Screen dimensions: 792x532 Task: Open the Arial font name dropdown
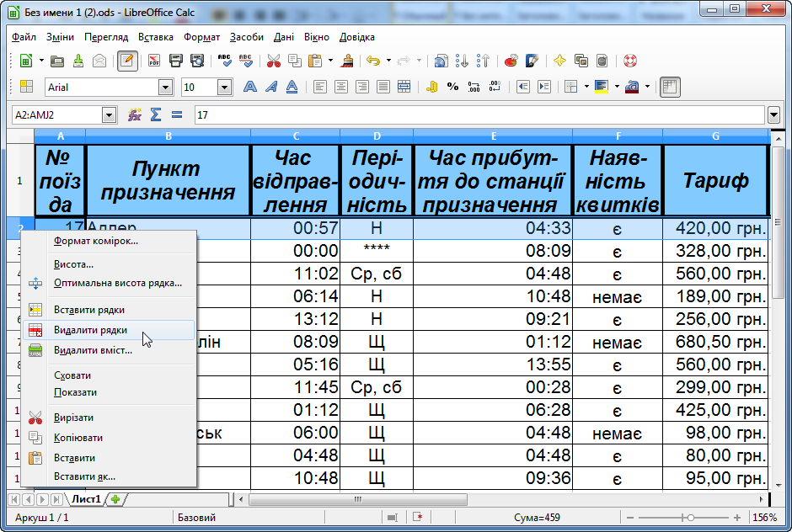[165, 88]
